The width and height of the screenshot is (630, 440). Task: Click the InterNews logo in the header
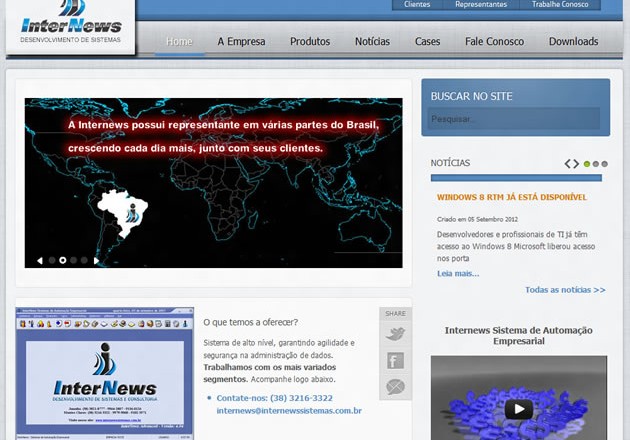(70, 25)
